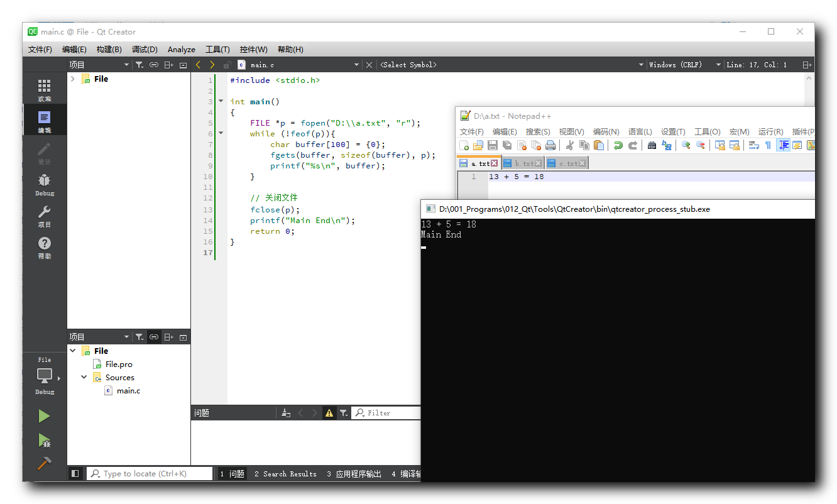Collapse the Sources folder in project tree
Viewport: 837px width, 504px height.
[84, 377]
